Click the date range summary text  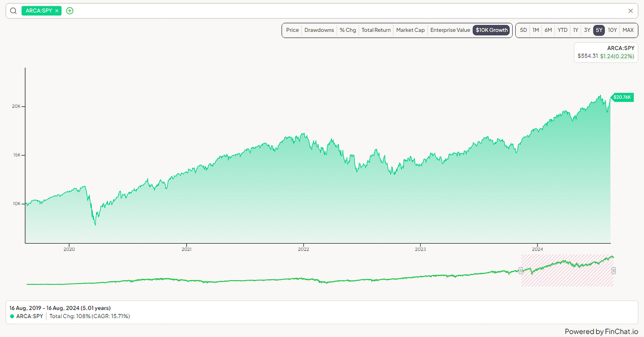coord(60,308)
